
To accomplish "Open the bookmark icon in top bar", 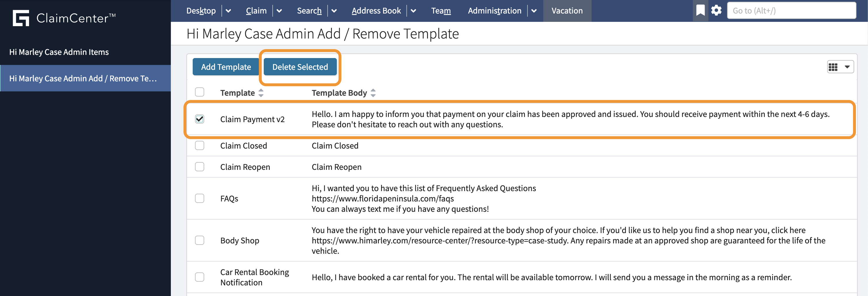I will coord(700,10).
